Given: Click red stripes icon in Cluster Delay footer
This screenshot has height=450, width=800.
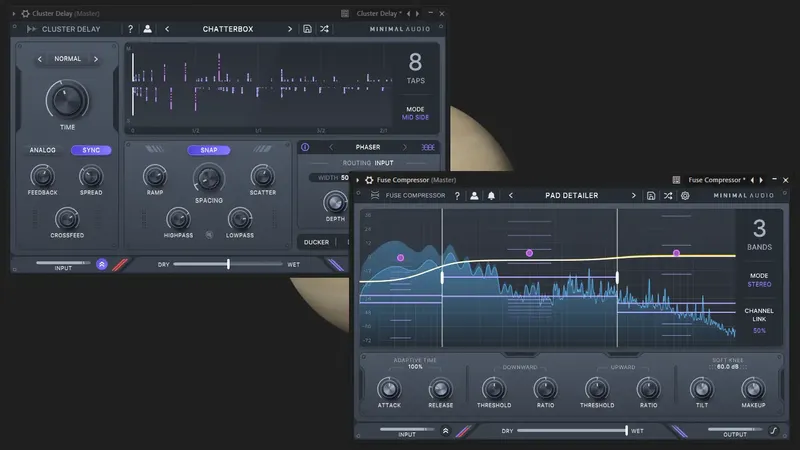Looking at the screenshot, I should coord(120,265).
